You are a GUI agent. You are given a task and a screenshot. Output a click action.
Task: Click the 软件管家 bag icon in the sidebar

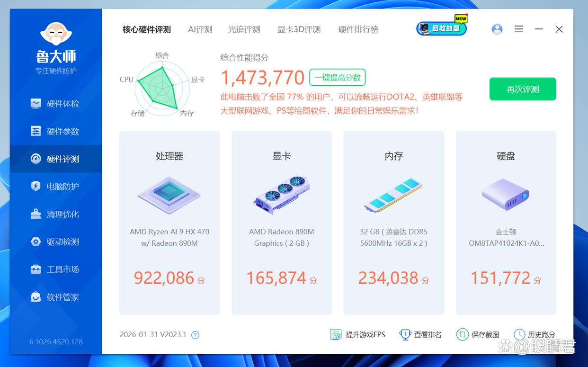pyautogui.click(x=36, y=297)
